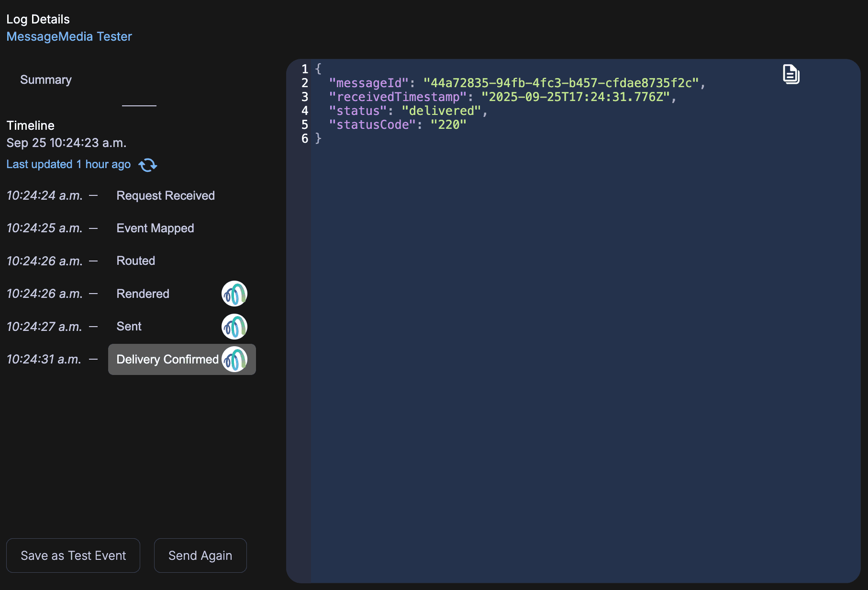Click Last updated 1 hour ago link
The image size is (868, 590).
[68, 164]
